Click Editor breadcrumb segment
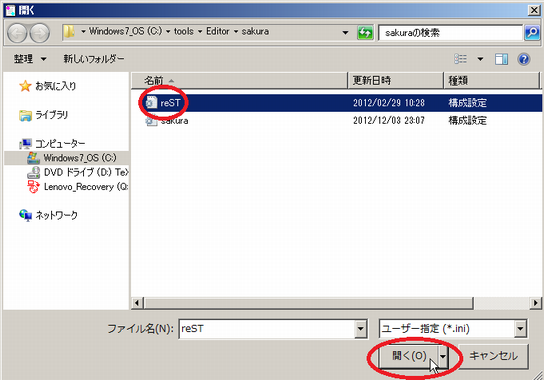Viewport: 544px width, 380px height. coord(218,31)
